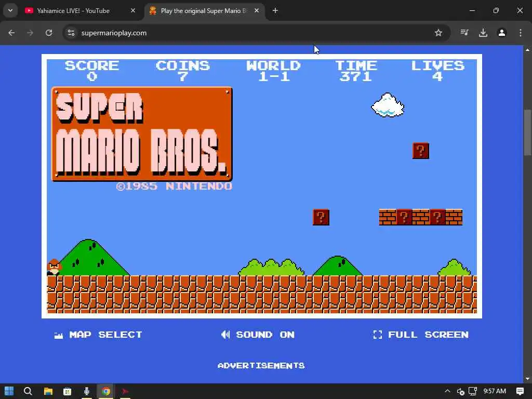The width and height of the screenshot is (532, 399).
Task: Reload the supermarioplay.com page
Action: coord(49,33)
